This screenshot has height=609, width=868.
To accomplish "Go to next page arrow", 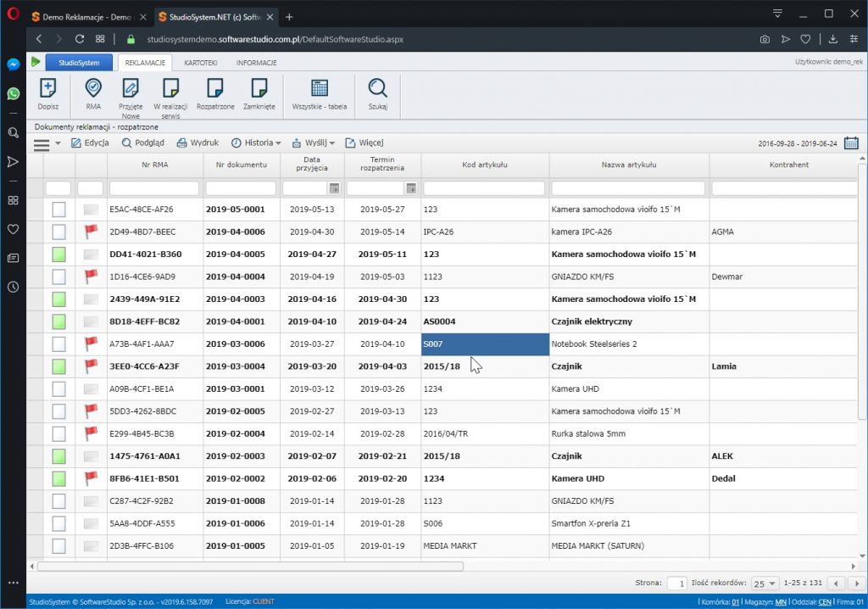I will 857,584.
